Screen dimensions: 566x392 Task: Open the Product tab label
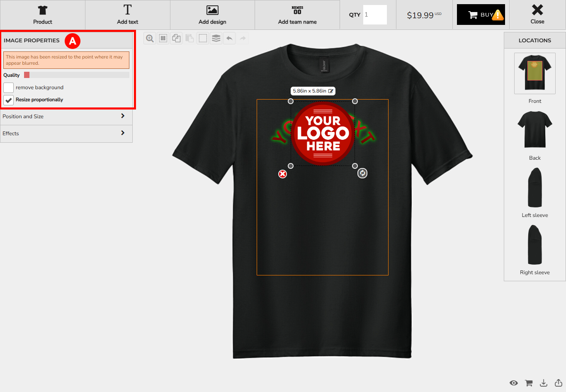tap(43, 22)
